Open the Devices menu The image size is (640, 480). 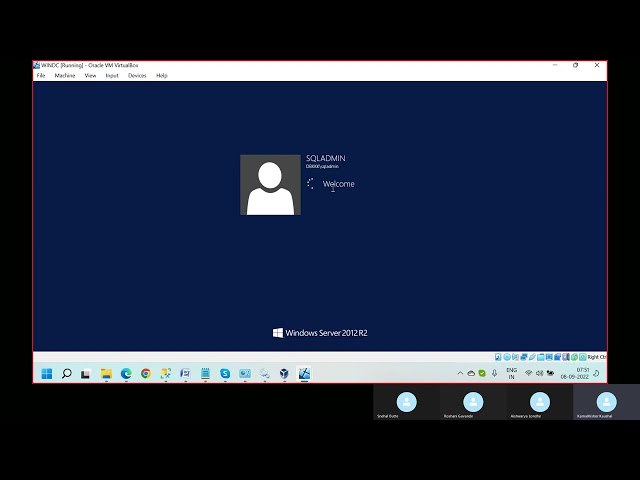137,76
